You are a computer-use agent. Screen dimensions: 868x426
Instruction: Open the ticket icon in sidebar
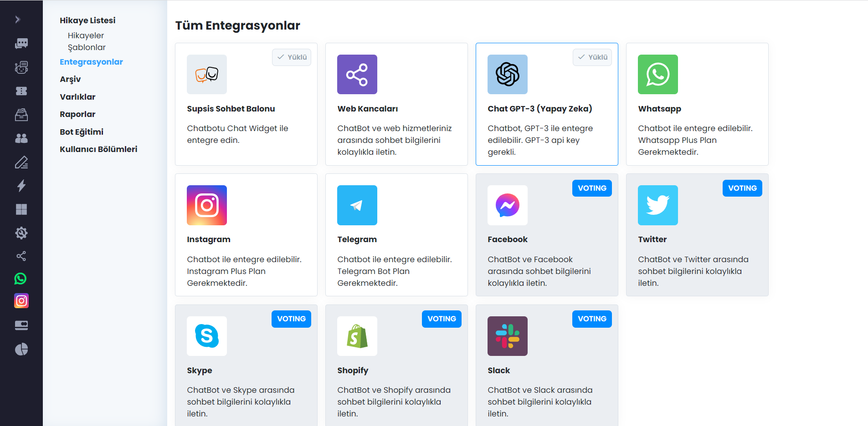click(x=21, y=91)
